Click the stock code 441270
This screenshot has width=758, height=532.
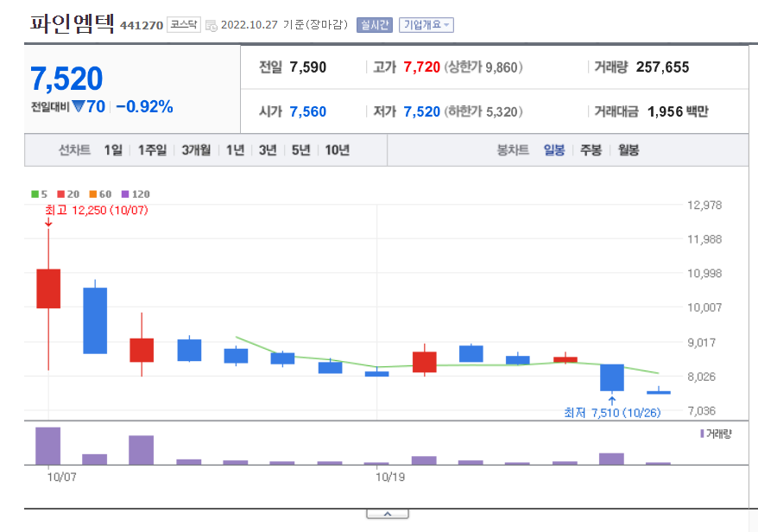(142, 25)
